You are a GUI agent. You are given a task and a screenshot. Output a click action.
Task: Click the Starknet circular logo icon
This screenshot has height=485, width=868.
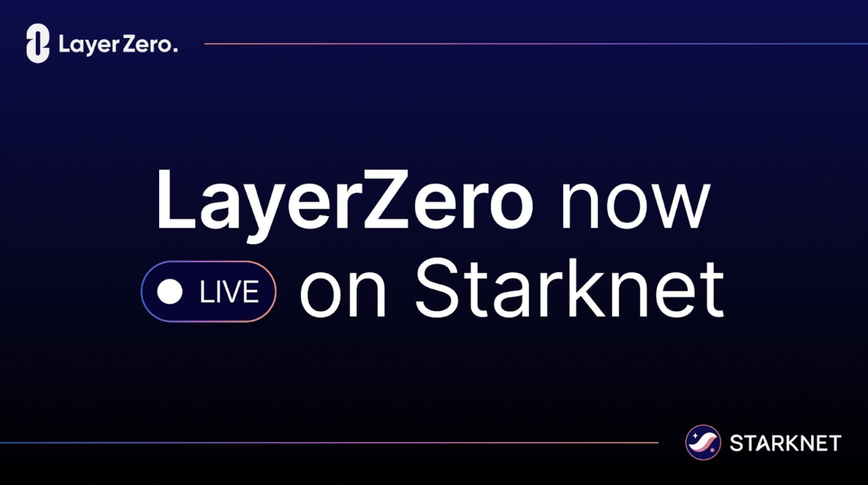(x=703, y=443)
